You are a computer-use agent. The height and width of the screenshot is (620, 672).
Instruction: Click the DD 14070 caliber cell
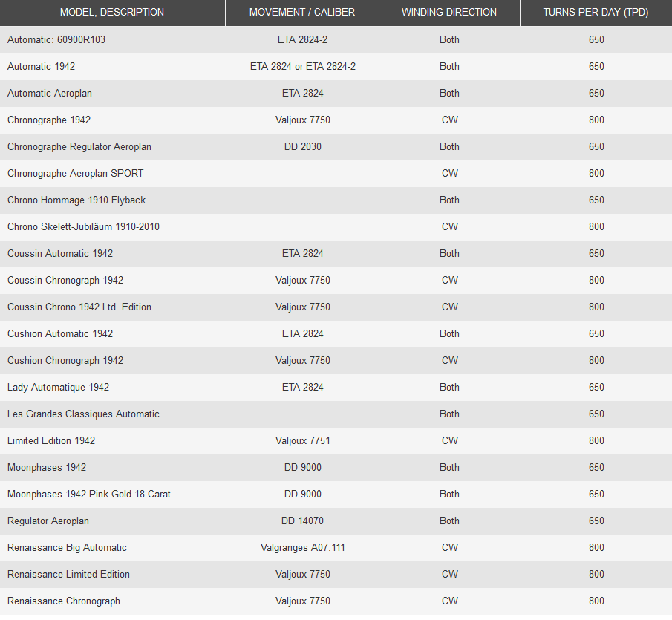pos(303,521)
